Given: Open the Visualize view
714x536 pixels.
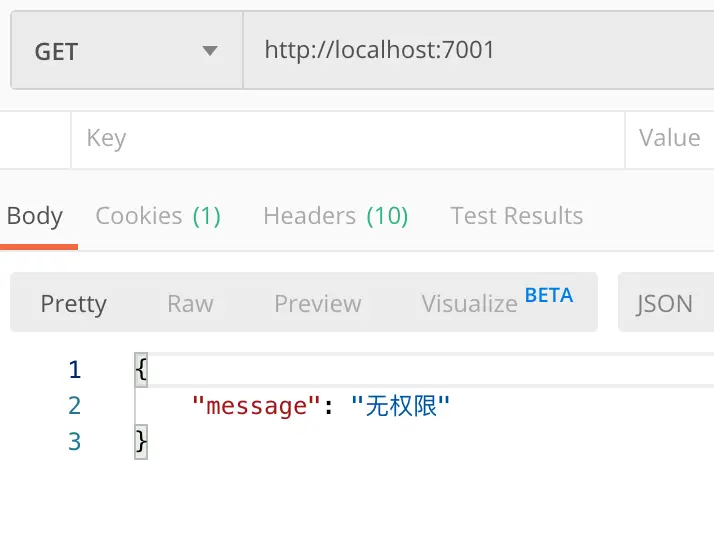Looking at the screenshot, I should (x=469, y=304).
